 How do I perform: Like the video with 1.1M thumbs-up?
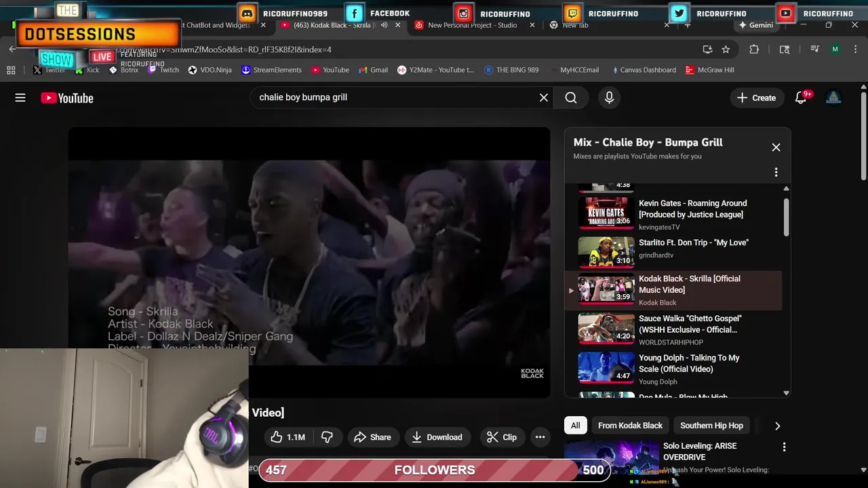288,437
